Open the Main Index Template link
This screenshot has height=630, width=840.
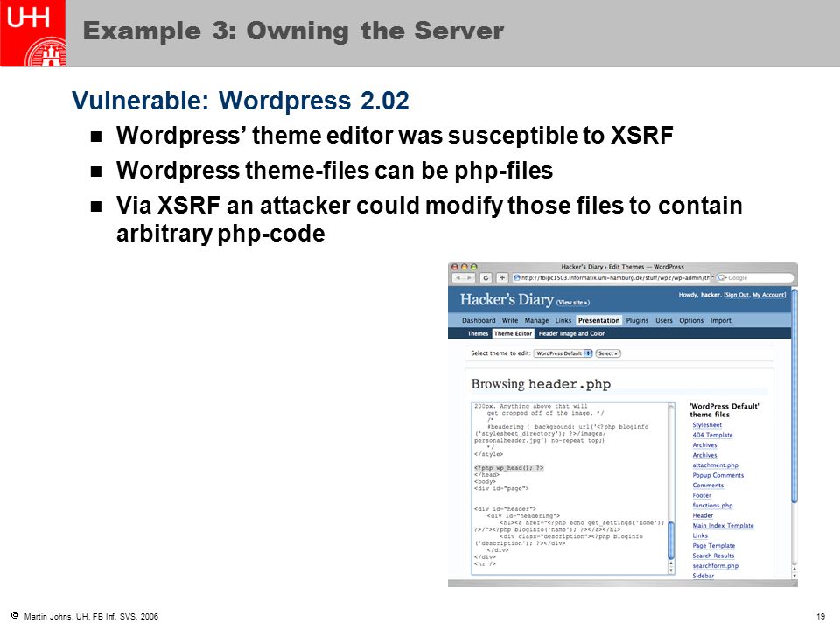pos(723,526)
